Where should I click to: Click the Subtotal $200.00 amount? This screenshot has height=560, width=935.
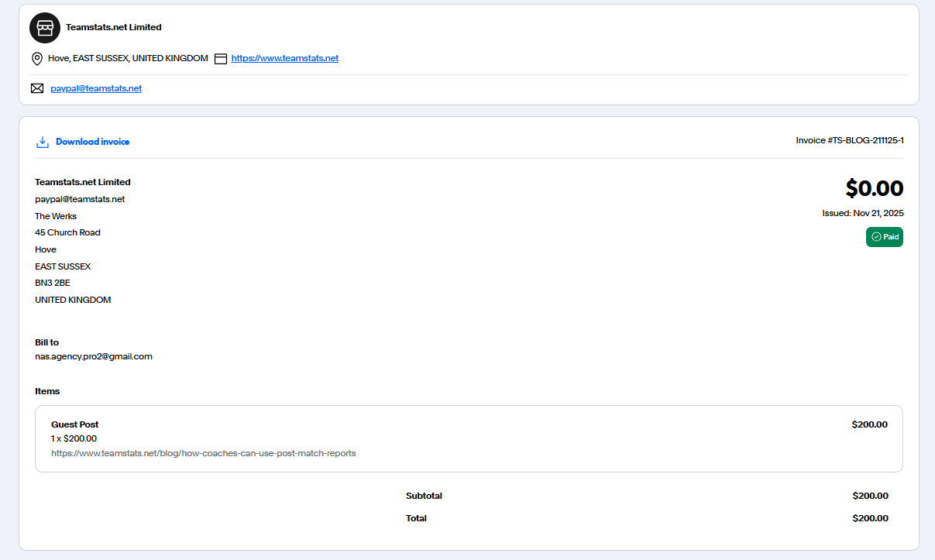tap(871, 496)
